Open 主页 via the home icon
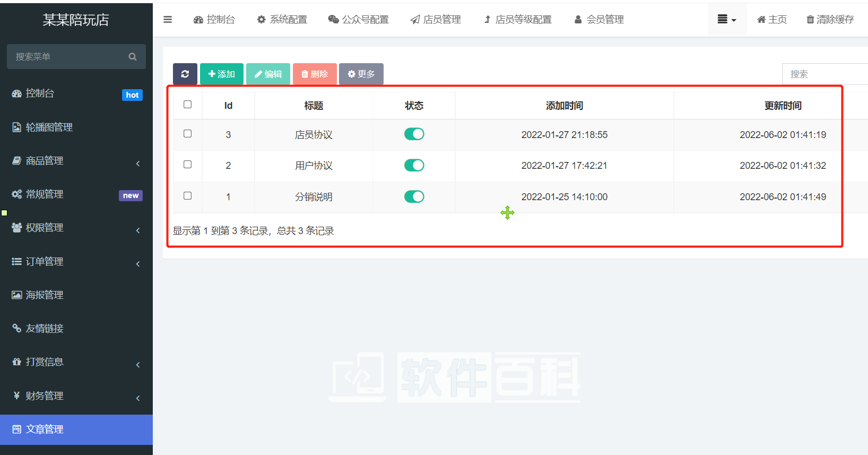Screen dimensions: 868x455 (761, 20)
